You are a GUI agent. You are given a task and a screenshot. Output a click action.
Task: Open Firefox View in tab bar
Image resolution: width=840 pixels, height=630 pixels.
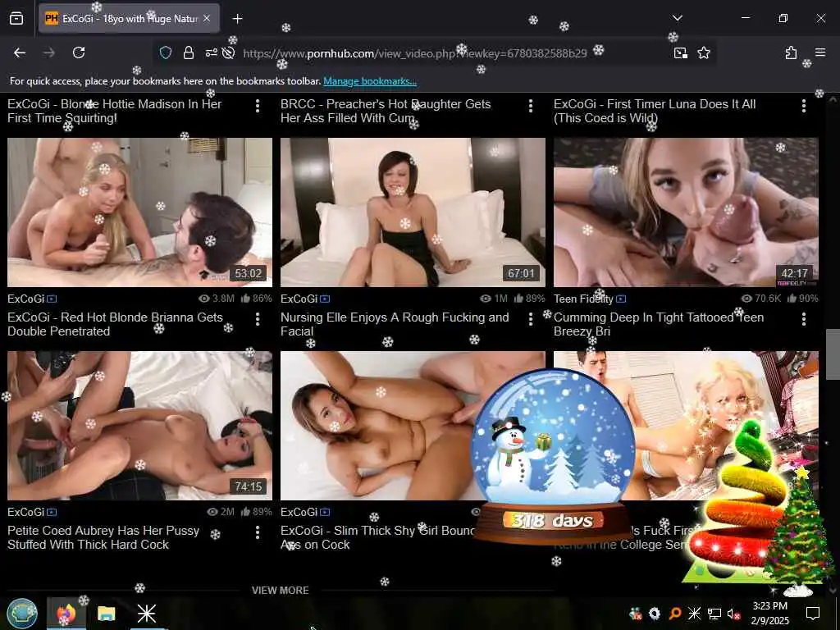coord(16,18)
